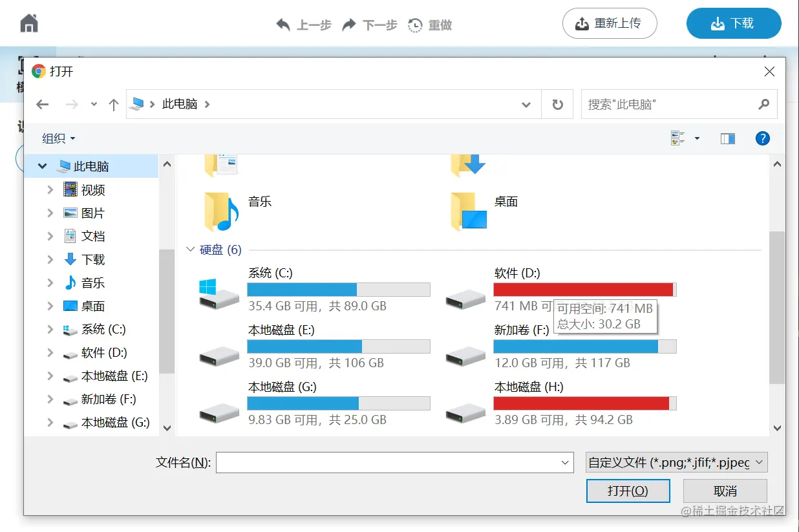
Task: Click the 软件 (D:) red usage bar
Action: [x=584, y=290]
